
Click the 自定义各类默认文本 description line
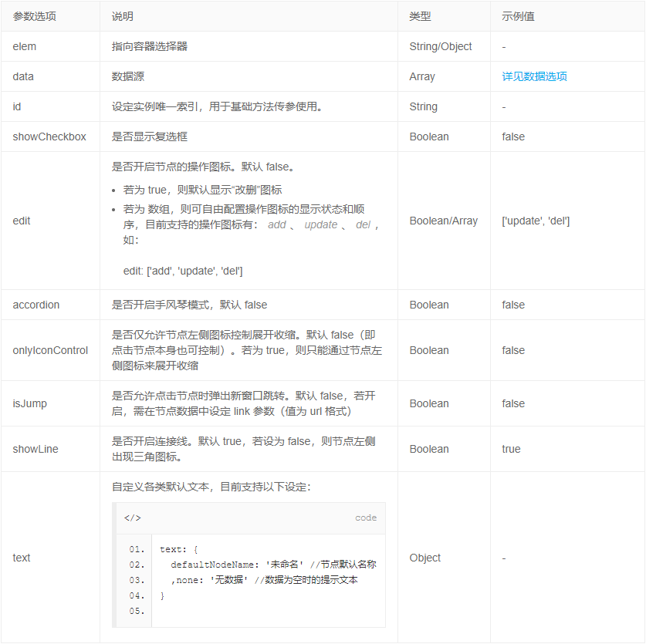(x=211, y=487)
